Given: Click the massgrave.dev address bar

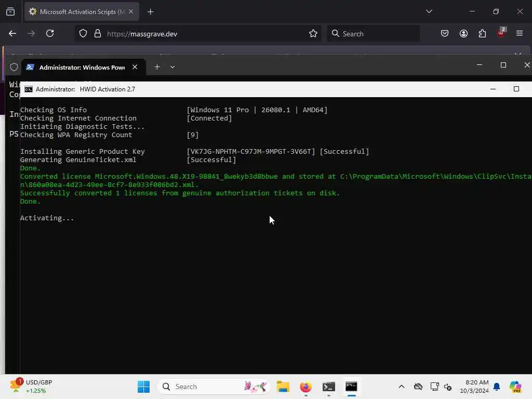Looking at the screenshot, I should (197, 34).
